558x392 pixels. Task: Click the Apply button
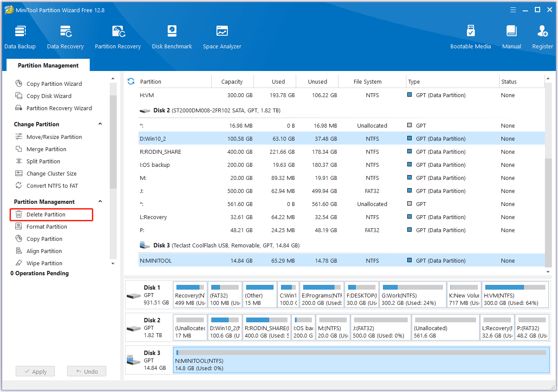[35, 372]
